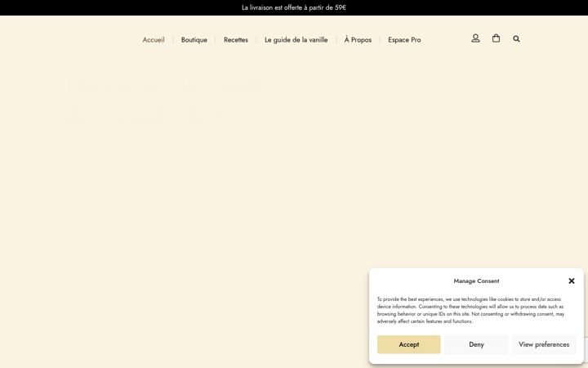Screen dimensions: 588x368
Task: Open the Espace Pro menu item
Action: [x=404, y=40]
